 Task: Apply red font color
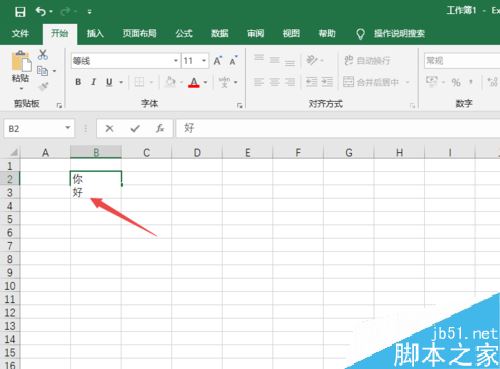tap(194, 82)
